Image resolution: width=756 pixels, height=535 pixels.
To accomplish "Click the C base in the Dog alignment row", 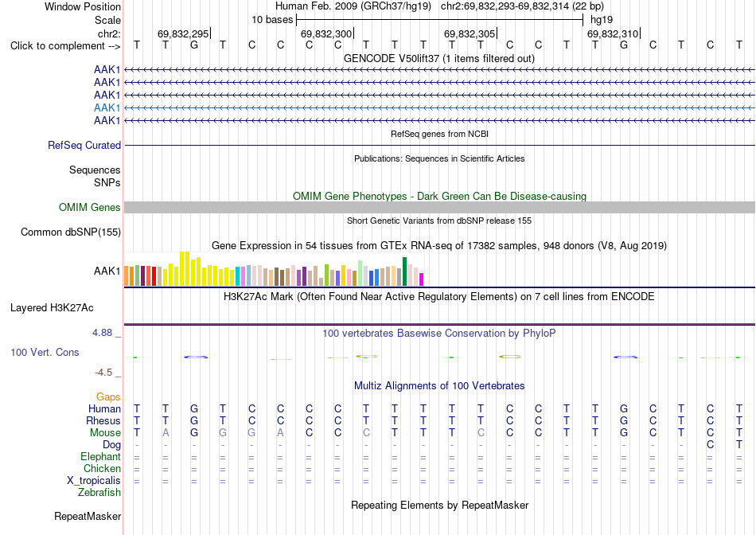I will [x=710, y=445].
